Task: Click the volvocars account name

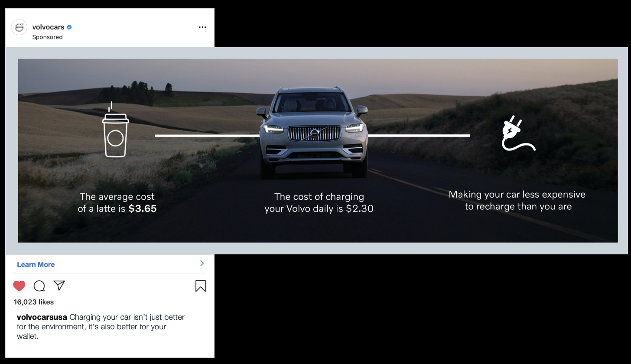Action: coord(48,27)
